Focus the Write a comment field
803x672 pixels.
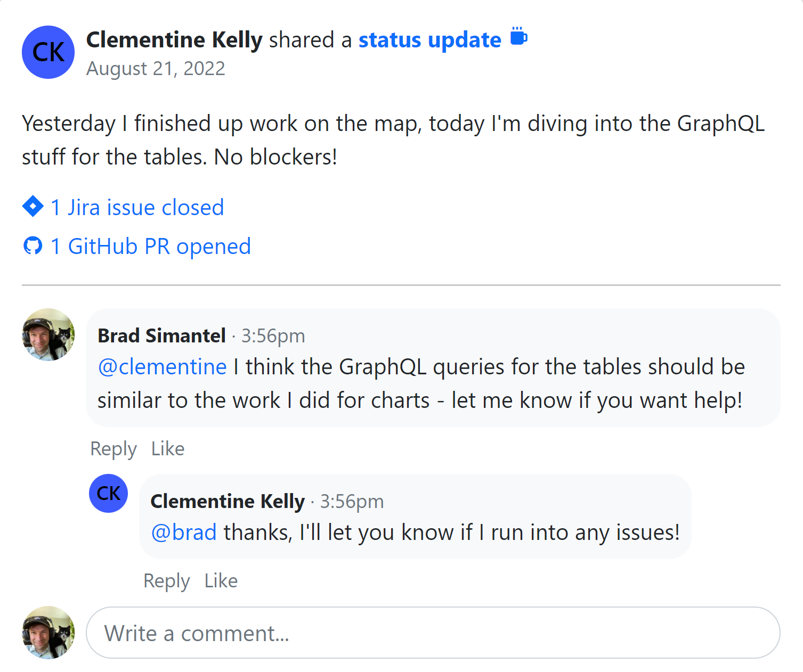[433, 633]
